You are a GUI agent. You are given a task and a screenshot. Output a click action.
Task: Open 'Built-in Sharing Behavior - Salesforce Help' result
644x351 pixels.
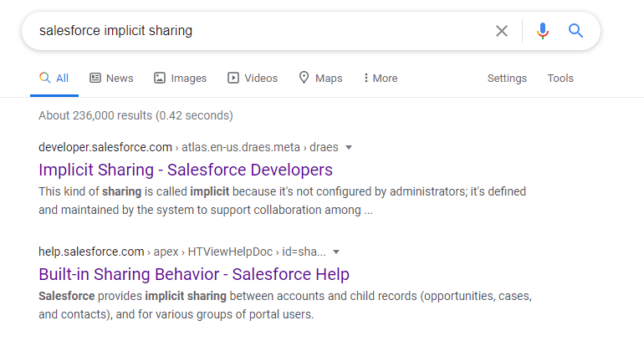194,274
